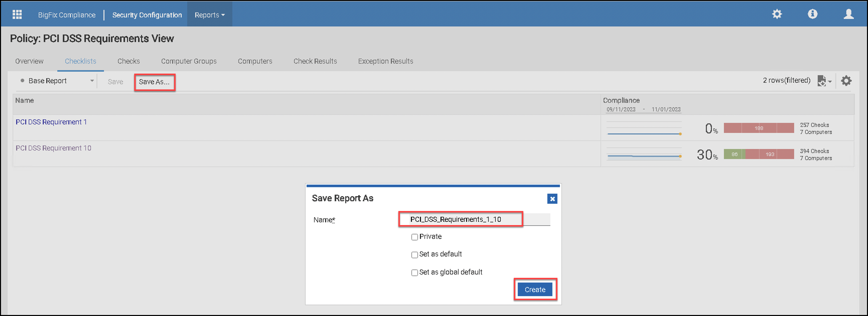Click the export report icon
The height and width of the screenshot is (316, 868).
tap(822, 81)
